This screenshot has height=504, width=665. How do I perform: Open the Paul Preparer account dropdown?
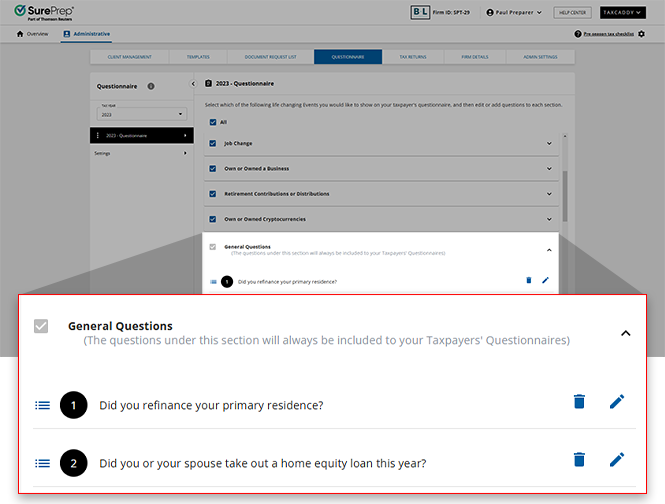click(514, 13)
